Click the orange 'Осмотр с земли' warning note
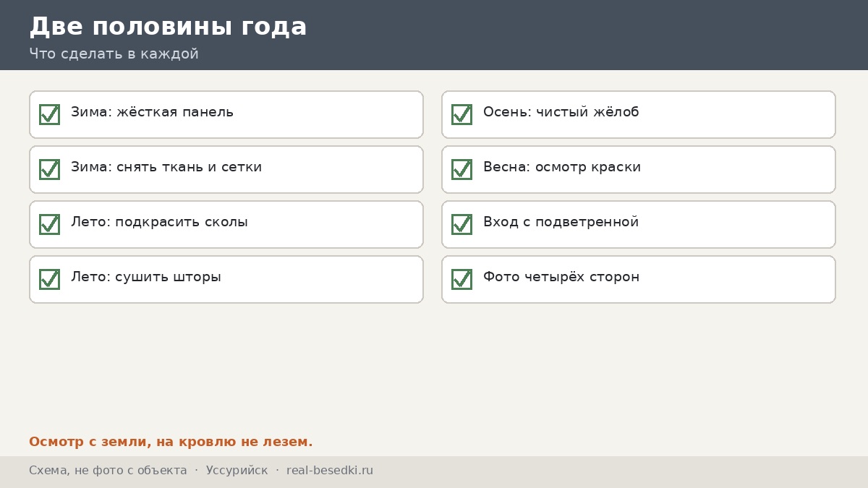The image size is (868, 488). pyautogui.click(x=171, y=442)
